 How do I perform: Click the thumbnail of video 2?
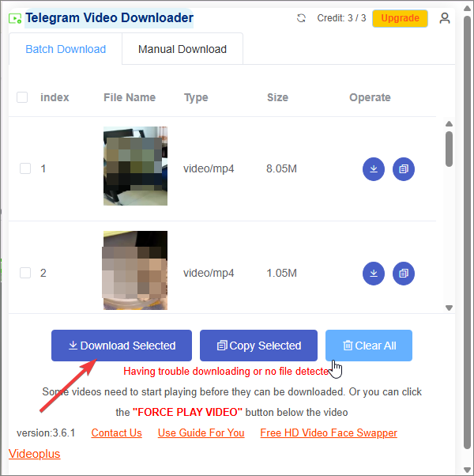coord(135,270)
